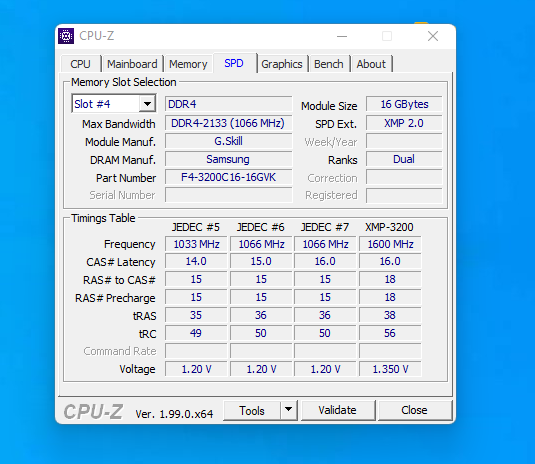
Task: Click the DDR4 memory type field
Action: pyautogui.click(x=229, y=104)
